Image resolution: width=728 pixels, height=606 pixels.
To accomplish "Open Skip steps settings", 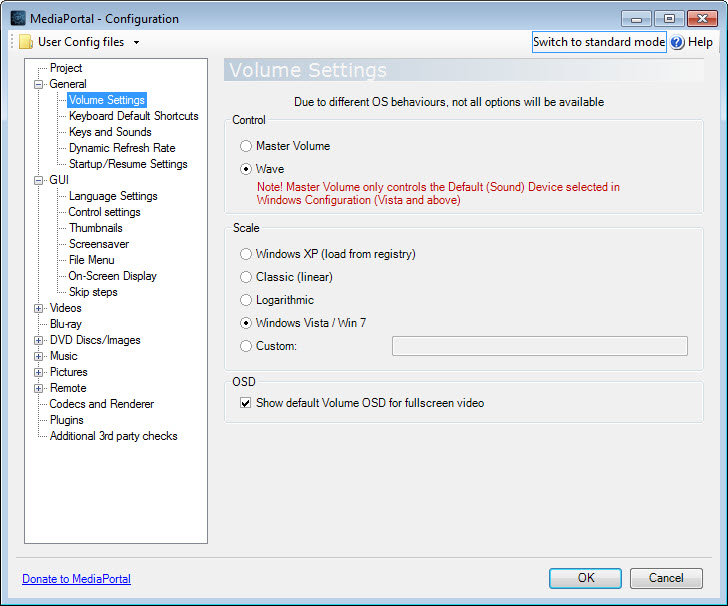I will click(x=93, y=292).
